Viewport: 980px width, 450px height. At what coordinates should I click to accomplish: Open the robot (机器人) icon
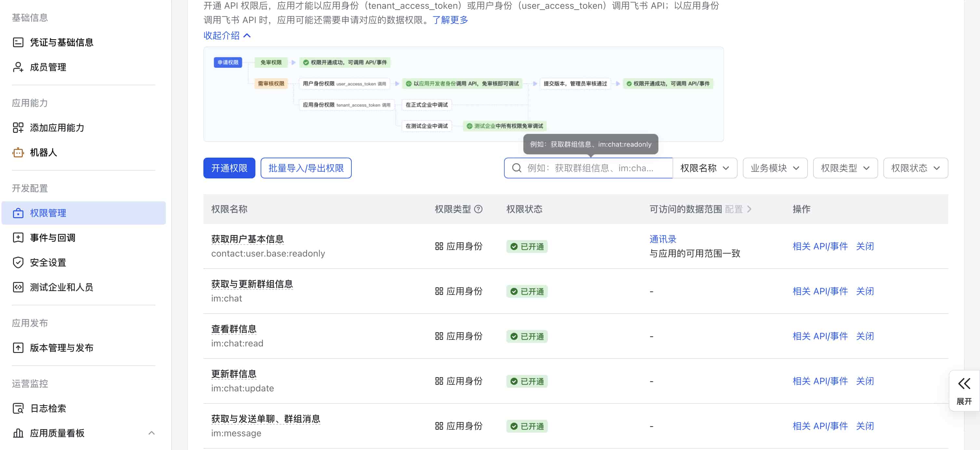pyautogui.click(x=18, y=152)
